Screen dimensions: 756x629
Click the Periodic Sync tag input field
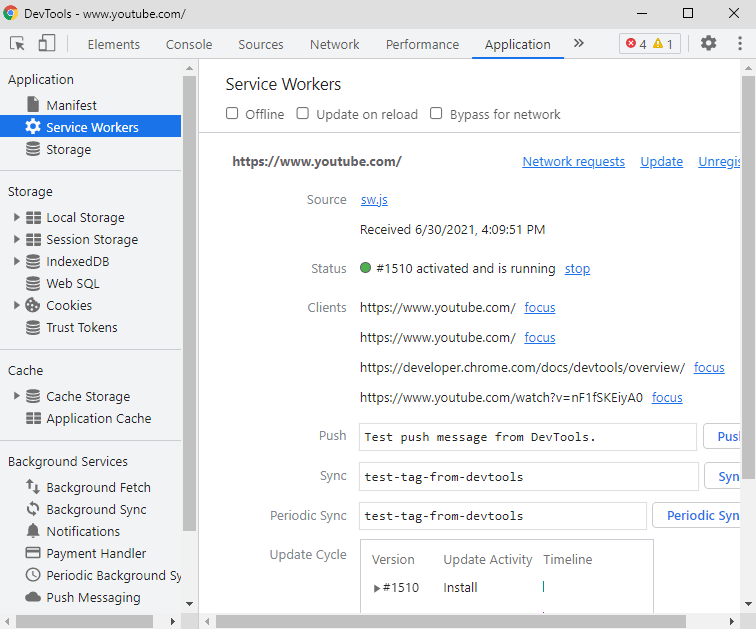point(502,516)
